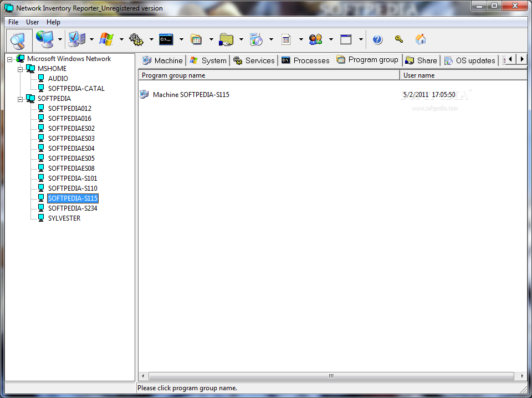
Task: Open dropdown arrow next to Windows flag icon
Action: [121, 39]
